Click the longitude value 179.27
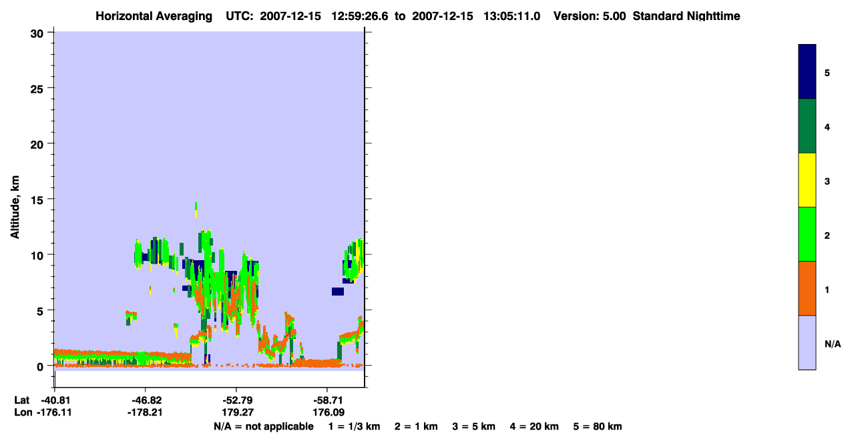The height and width of the screenshot is (445, 868). pyautogui.click(x=236, y=413)
